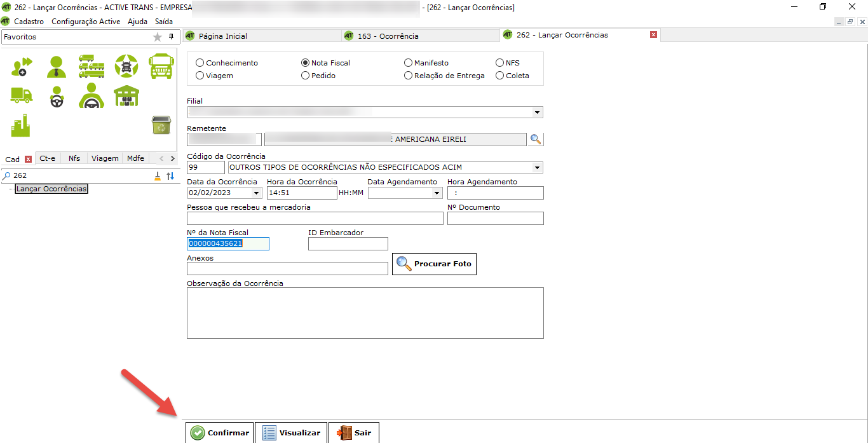The height and width of the screenshot is (443, 868).
Task: Click the application logo in the menu bar
Action: [x=6, y=21]
